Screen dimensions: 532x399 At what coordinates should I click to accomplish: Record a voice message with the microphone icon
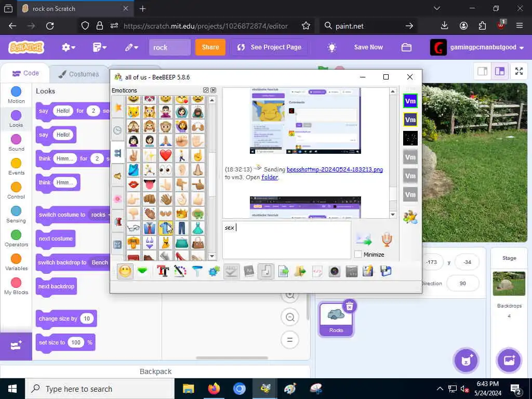(387, 240)
